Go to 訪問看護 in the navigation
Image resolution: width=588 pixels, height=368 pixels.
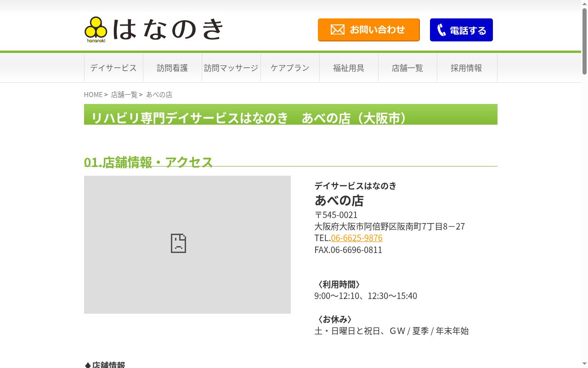click(172, 68)
